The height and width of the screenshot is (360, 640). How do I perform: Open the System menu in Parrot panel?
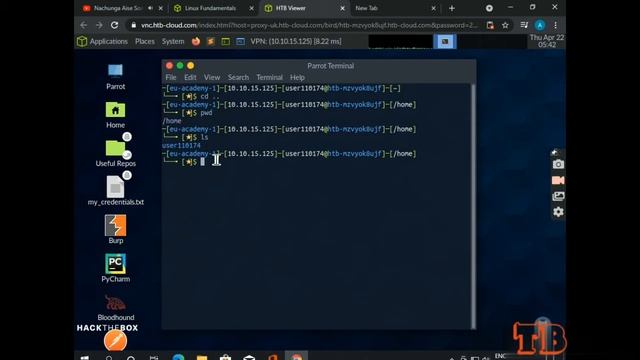click(x=173, y=41)
